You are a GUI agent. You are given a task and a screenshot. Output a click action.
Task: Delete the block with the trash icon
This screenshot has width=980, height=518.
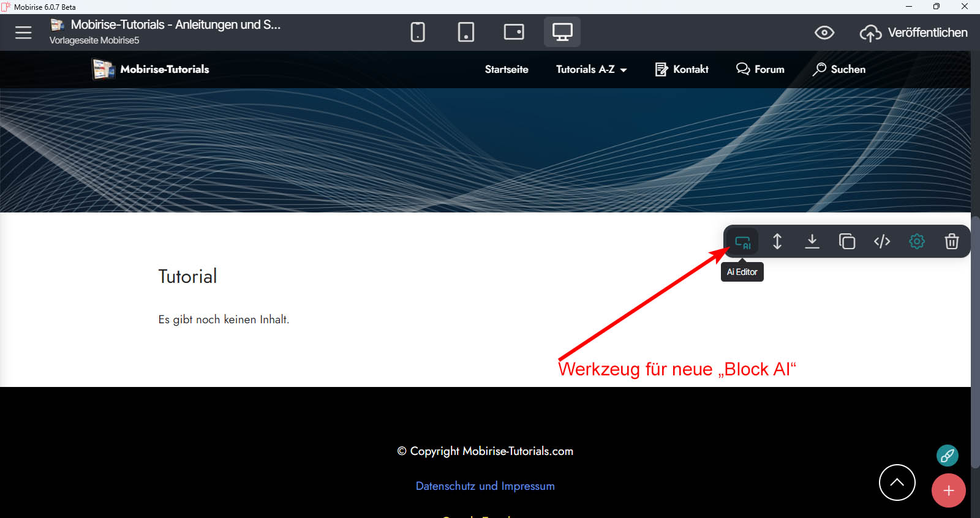tap(952, 241)
